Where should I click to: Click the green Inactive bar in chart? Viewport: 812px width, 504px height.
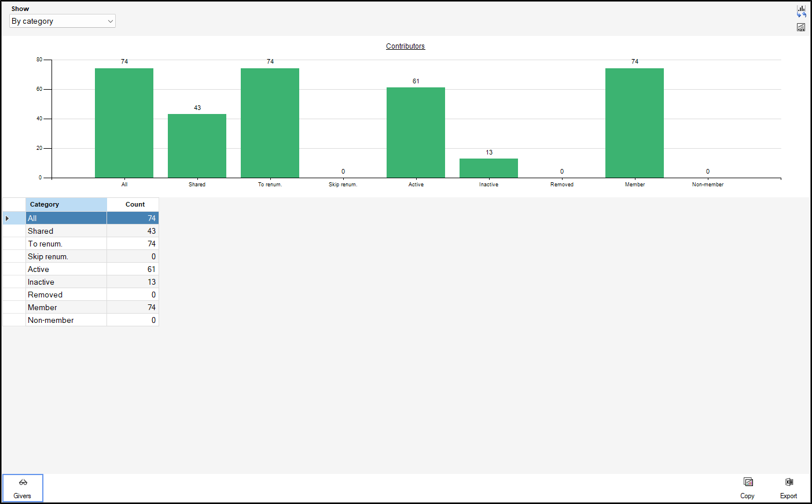click(488, 168)
